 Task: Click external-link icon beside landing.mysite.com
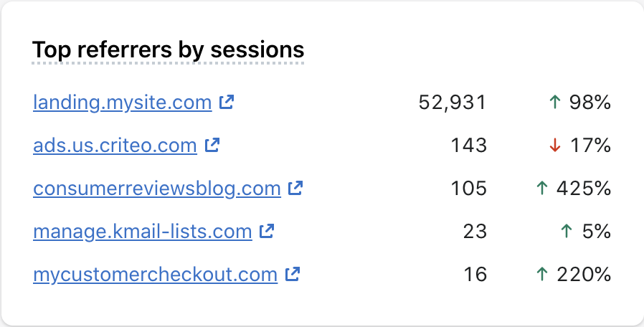(x=227, y=102)
